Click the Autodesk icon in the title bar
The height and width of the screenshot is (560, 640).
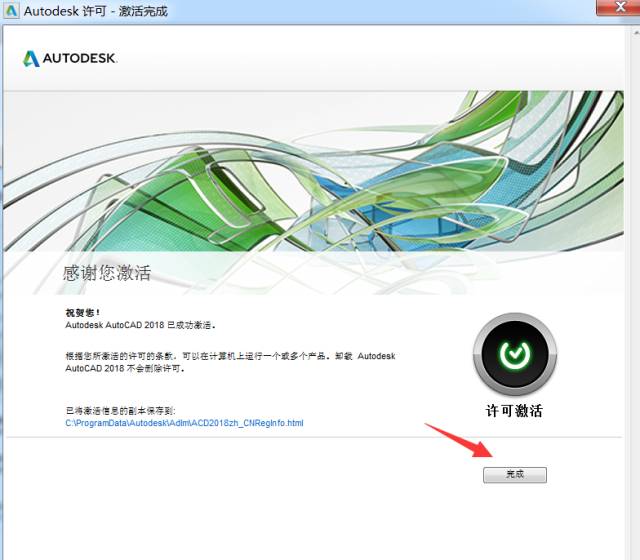tap(12, 12)
